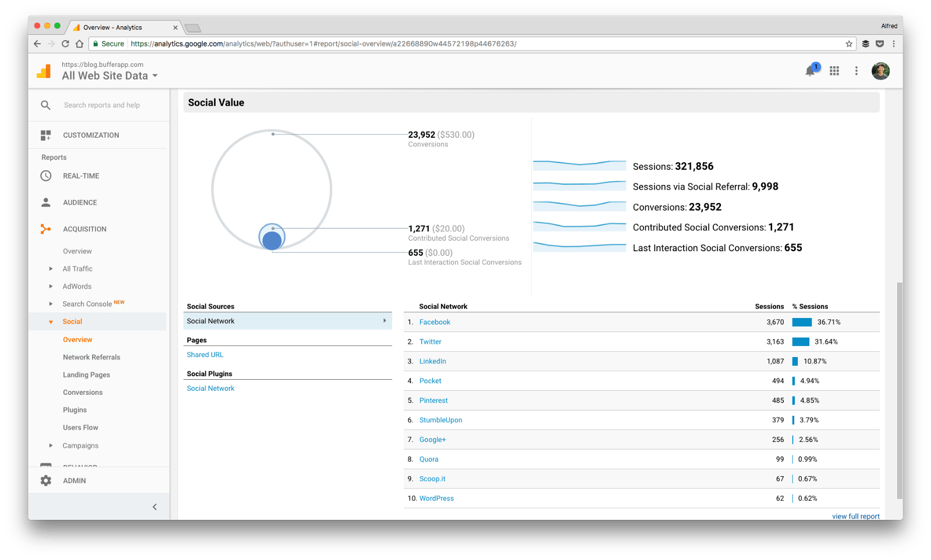Viewport: 931px width, 560px height.
Task: Click the Social Network arrow in Social Sources
Action: [385, 321]
